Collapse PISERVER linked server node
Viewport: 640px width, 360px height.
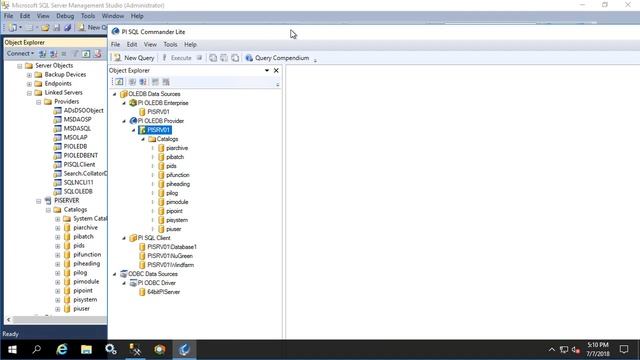pos(39,201)
